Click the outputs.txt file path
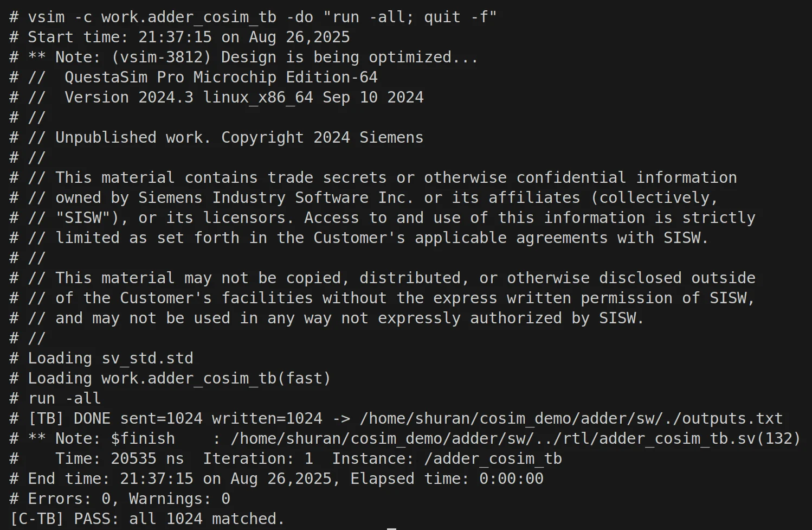 click(x=571, y=418)
